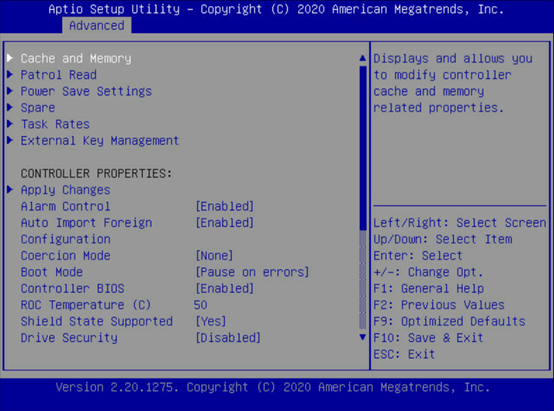Viewport: 554px width, 411px height.
Task: Select Apply Changes
Action: [x=66, y=190]
